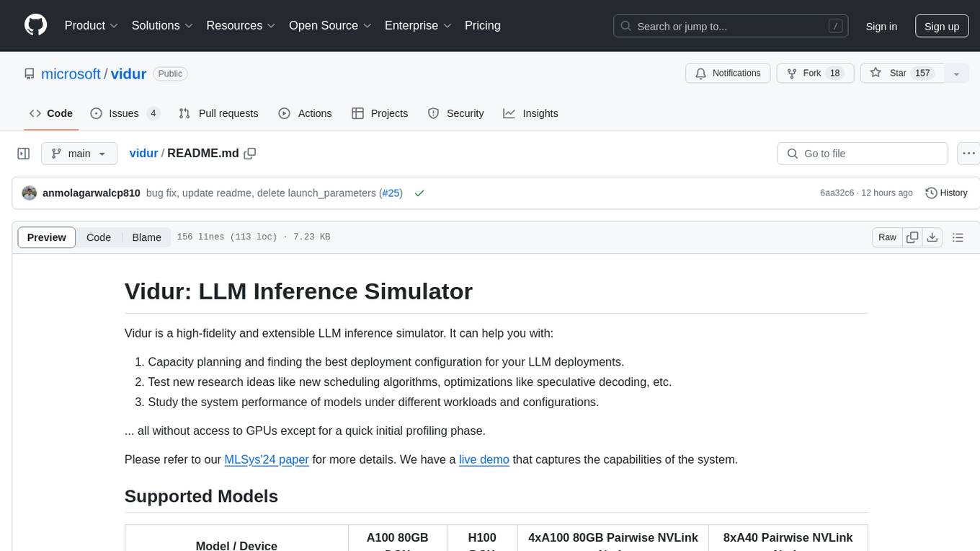980x551 pixels.
Task: Click the Issues count badge 4
Action: (153, 113)
